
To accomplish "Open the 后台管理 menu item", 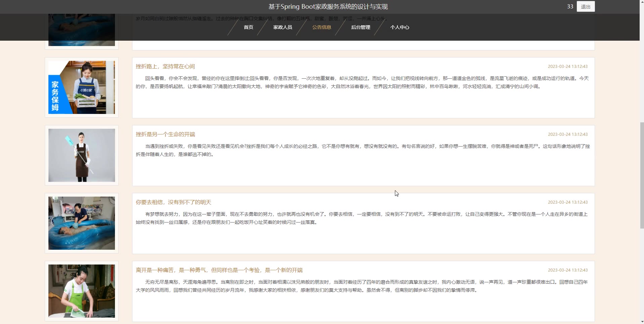I will point(361,27).
